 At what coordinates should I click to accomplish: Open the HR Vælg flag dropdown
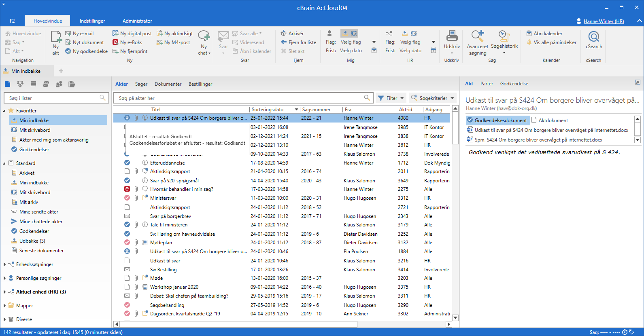[434, 42]
